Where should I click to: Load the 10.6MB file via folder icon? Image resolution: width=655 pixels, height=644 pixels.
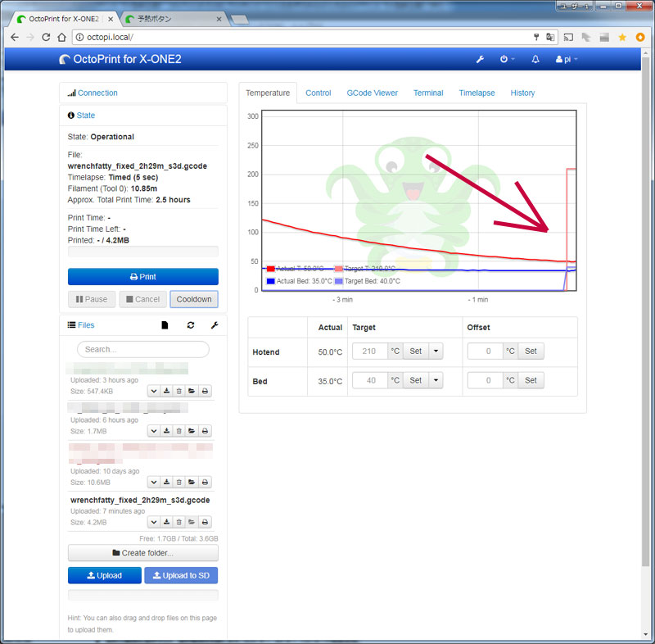192,483
